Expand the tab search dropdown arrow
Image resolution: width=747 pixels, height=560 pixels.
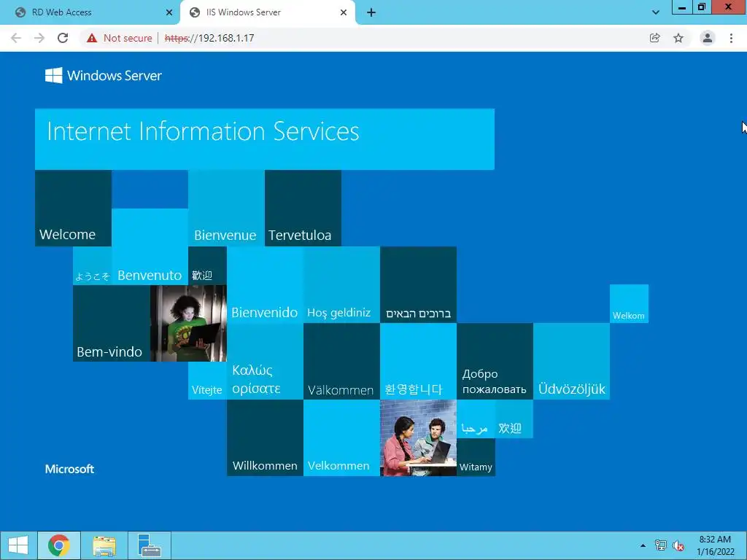click(656, 12)
